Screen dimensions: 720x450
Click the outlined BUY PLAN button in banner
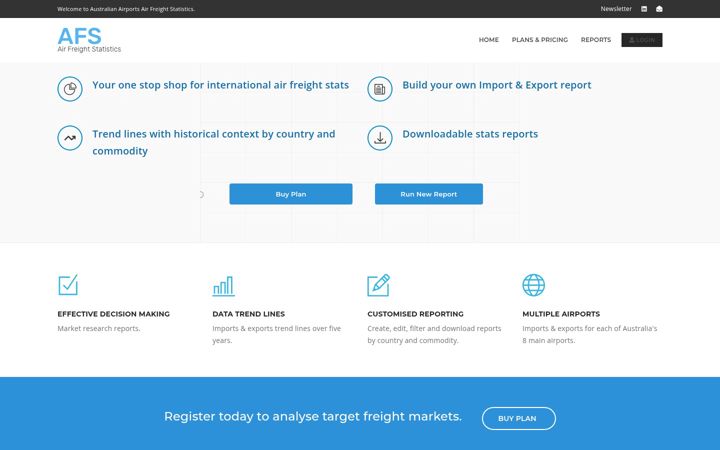pyautogui.click(x=518, y=418)
